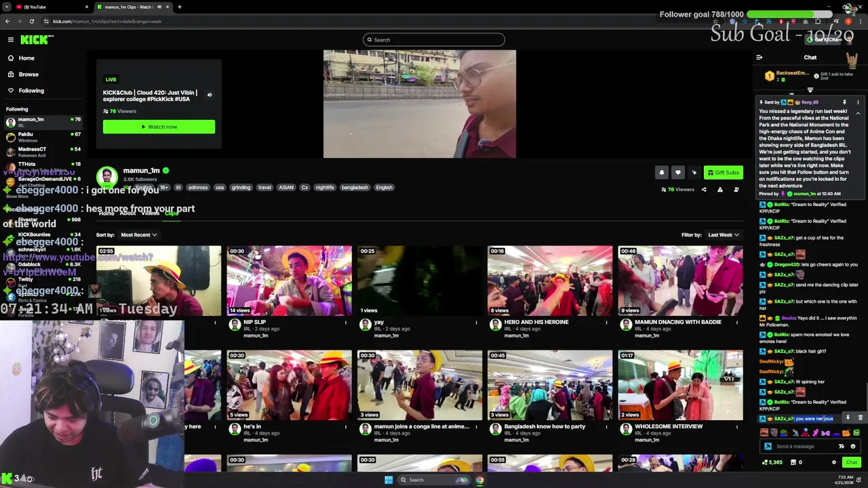
Task: Click the green Chat send button
Action: click(852, 462)
